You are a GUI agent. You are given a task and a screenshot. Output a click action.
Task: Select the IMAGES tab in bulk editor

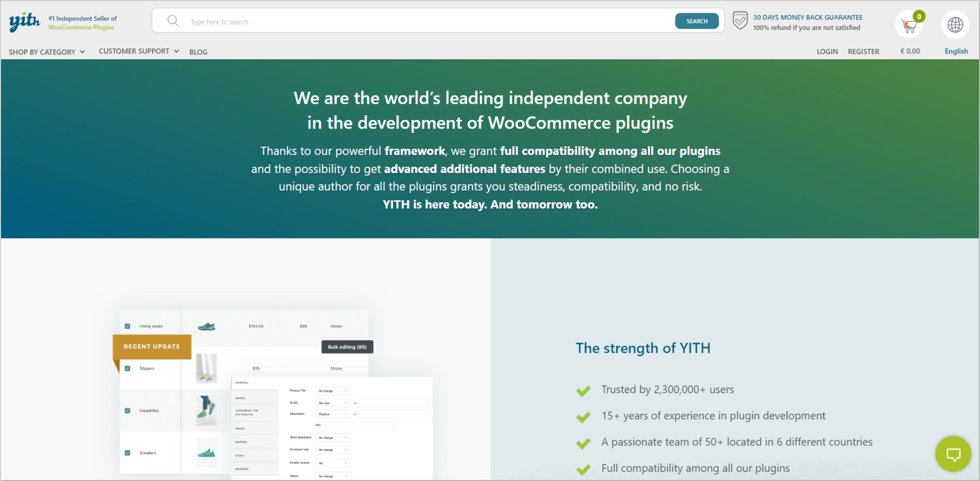255,398
